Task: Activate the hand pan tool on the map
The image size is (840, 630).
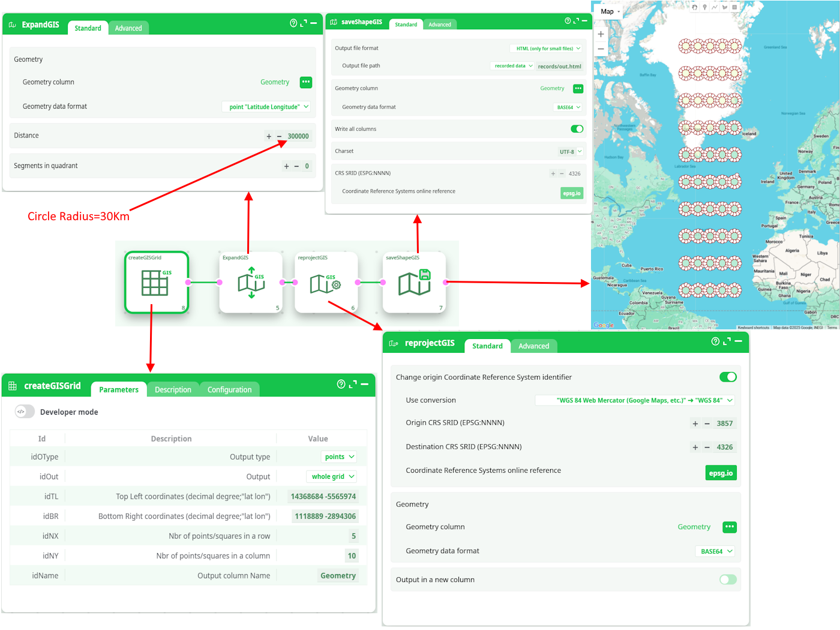Action: [695, 7]
